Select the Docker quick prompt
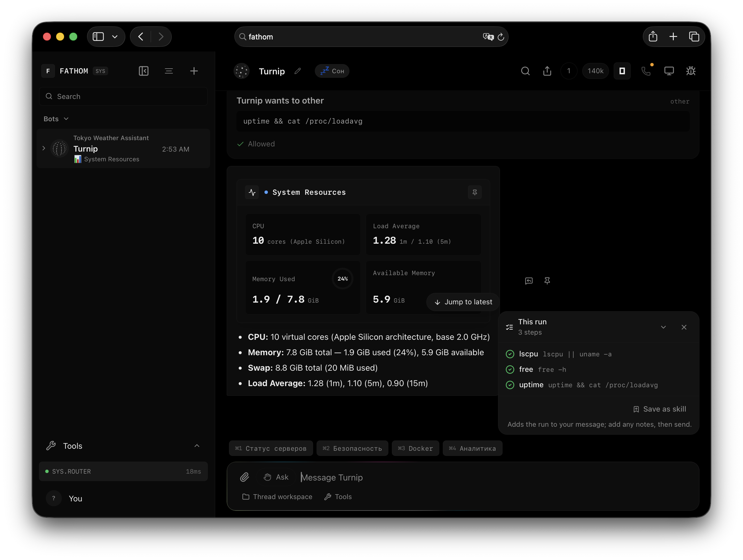The height and width of the screenshot is (560, 743). (416, 448)
